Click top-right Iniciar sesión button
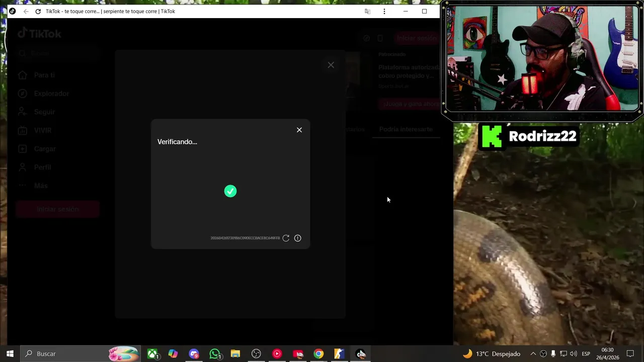The width and height of the screenshot is (644, 362). 417,38
